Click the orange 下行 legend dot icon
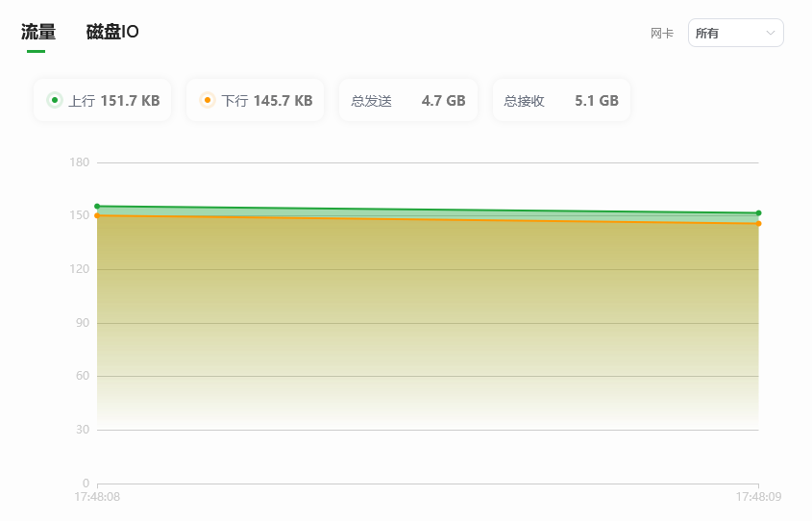 208,100
